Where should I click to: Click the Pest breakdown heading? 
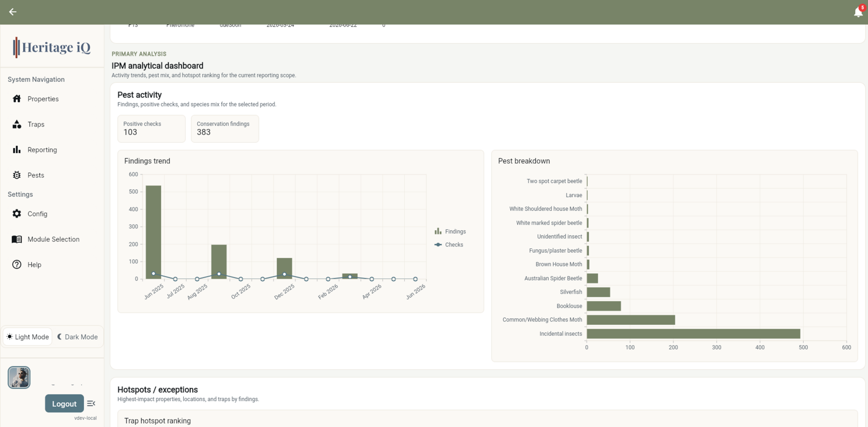[x=524, y=161]
